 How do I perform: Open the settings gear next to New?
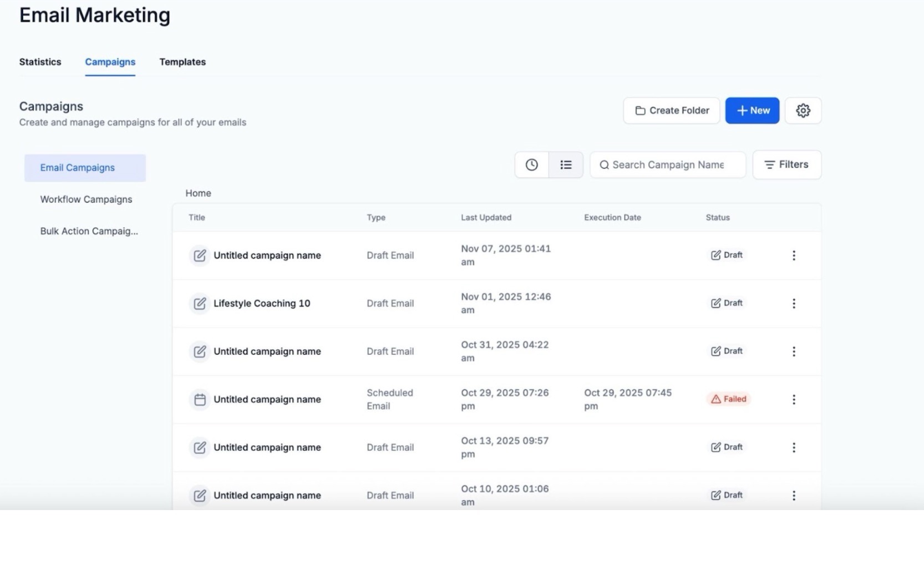(803, 110)
